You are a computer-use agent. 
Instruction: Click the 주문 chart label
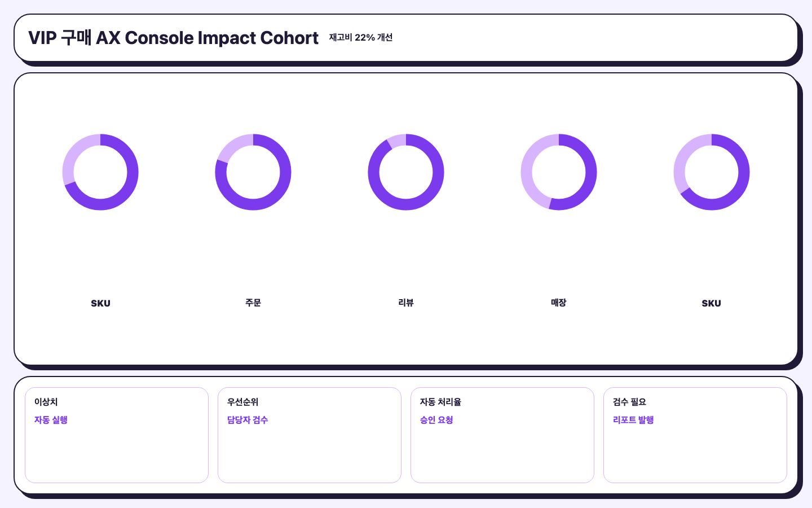click(x=253, y=303)
